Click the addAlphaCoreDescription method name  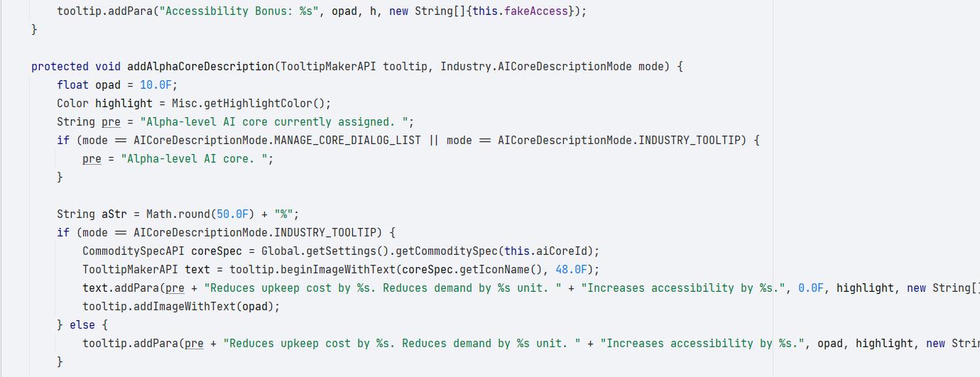tap(200, 67)
